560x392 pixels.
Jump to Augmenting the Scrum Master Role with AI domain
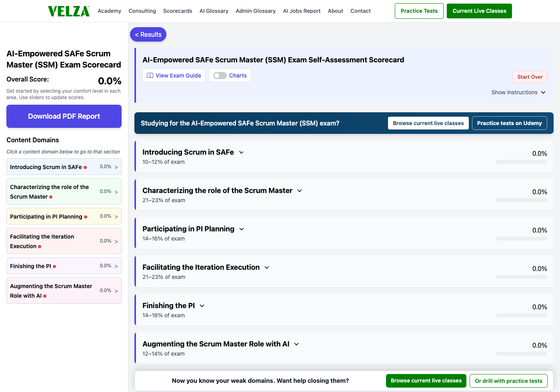tap(64, 291)
